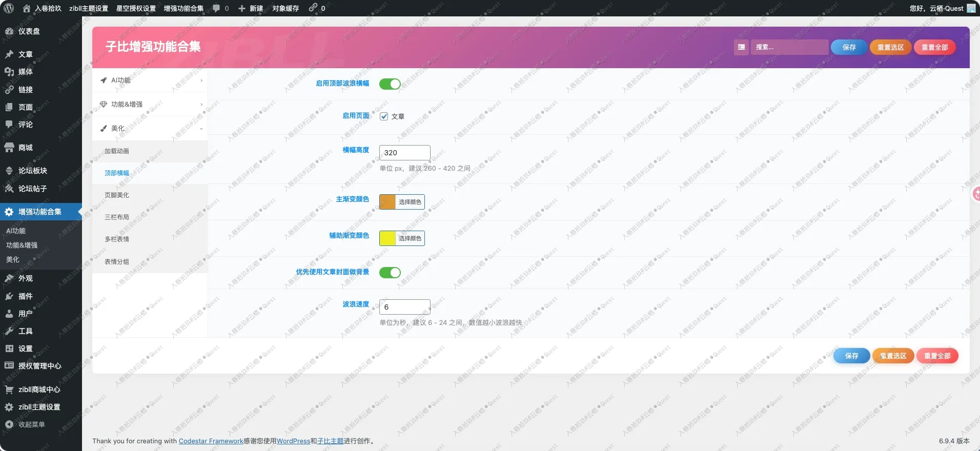Toggle the 启用顶部波浪横幅 switch
980x451 pixels.
pyautogui.click(x=390, y=84)
